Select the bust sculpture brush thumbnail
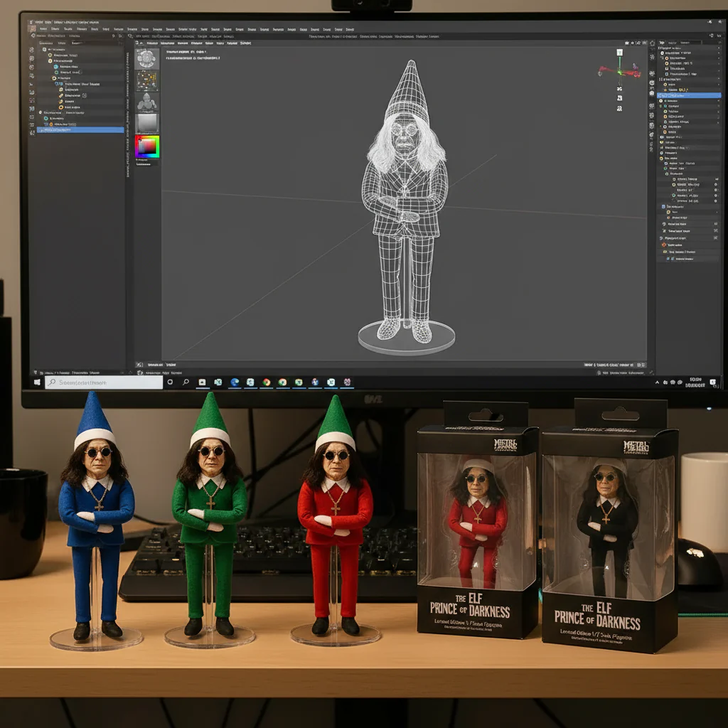 (147, 102)
